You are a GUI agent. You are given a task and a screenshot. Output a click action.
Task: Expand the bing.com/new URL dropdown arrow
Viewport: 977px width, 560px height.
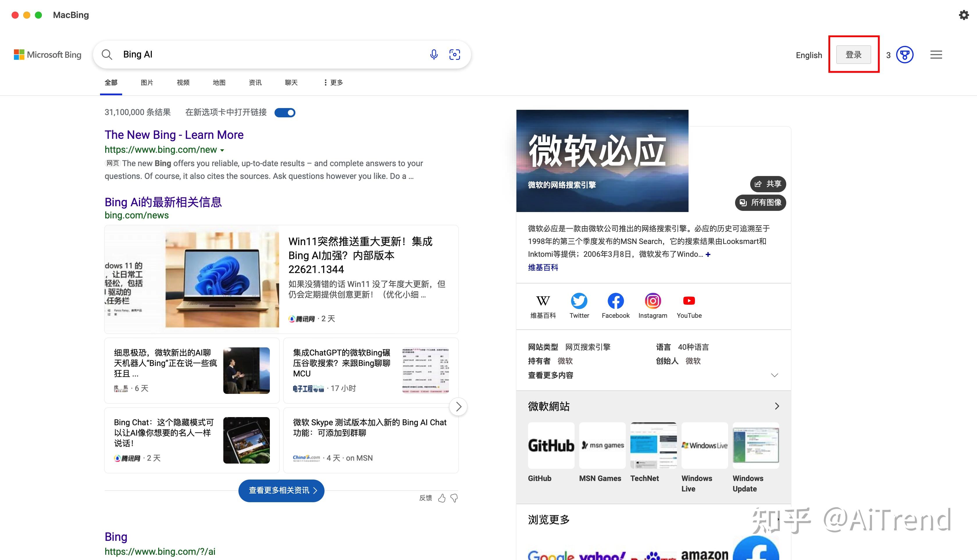[x=223, y=150]
